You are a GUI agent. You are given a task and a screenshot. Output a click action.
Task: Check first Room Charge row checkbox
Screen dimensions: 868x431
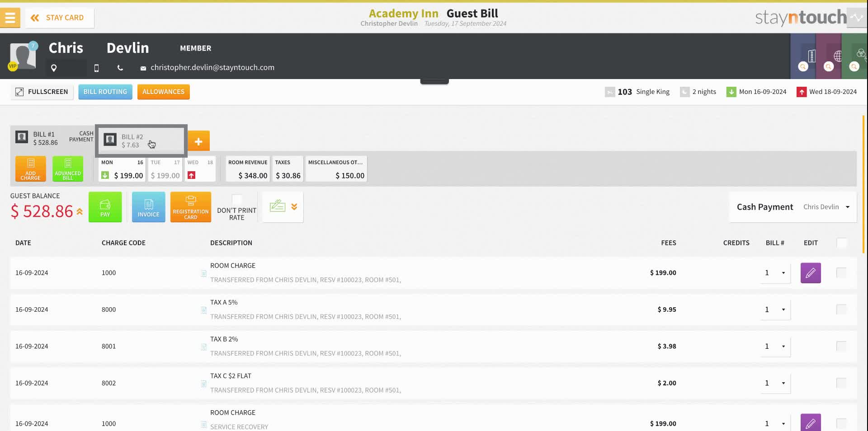841,273
